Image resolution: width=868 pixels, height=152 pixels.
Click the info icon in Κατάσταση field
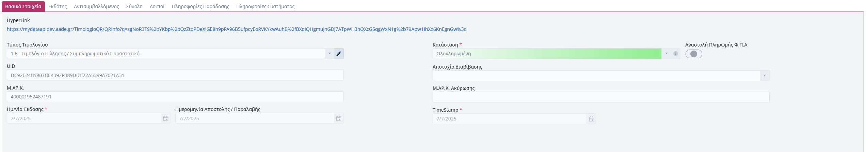click(676, 54)
